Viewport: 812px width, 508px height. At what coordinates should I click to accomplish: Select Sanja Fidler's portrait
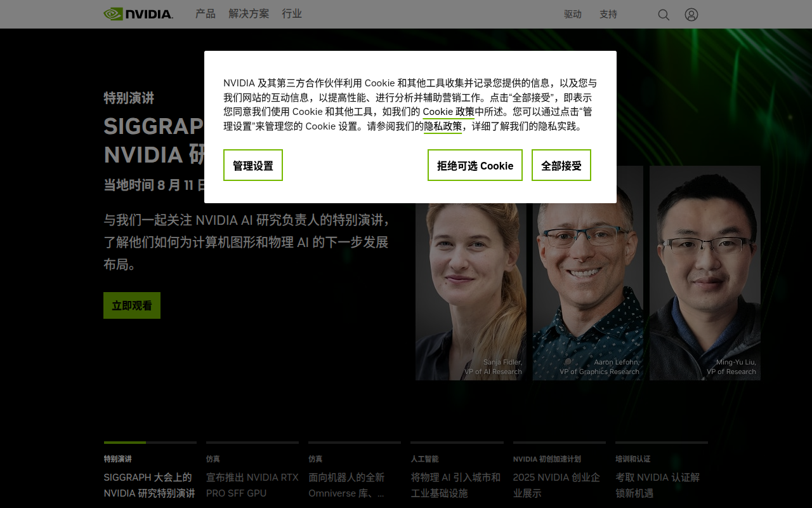(471, 273)
